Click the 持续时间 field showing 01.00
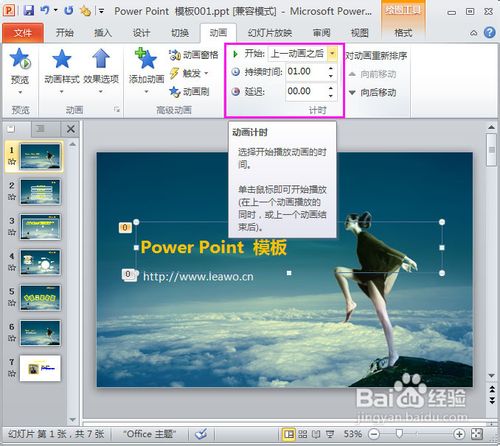This screenshot has height=446, width=500. point(305,72)
